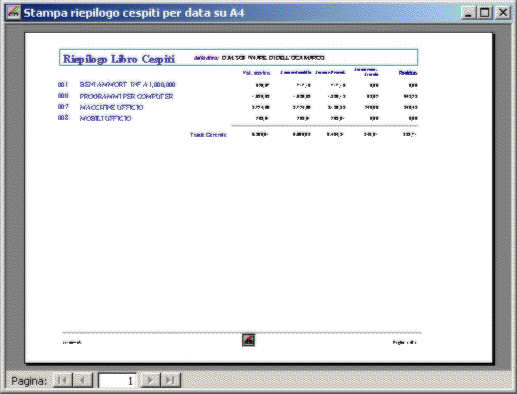This screenshot has height=394, width=517.
Task: Close the Stampa riepilogo cespiti window
Action: pos(502,13)
